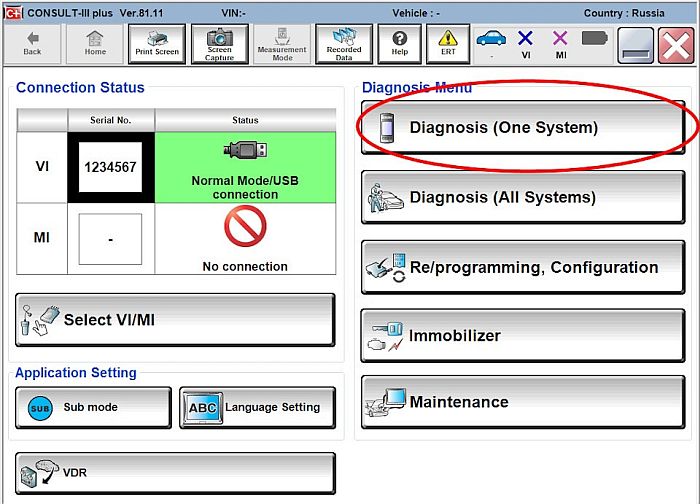Click the Re/programming device icon

pyautogui.click(x=386, y=267)
